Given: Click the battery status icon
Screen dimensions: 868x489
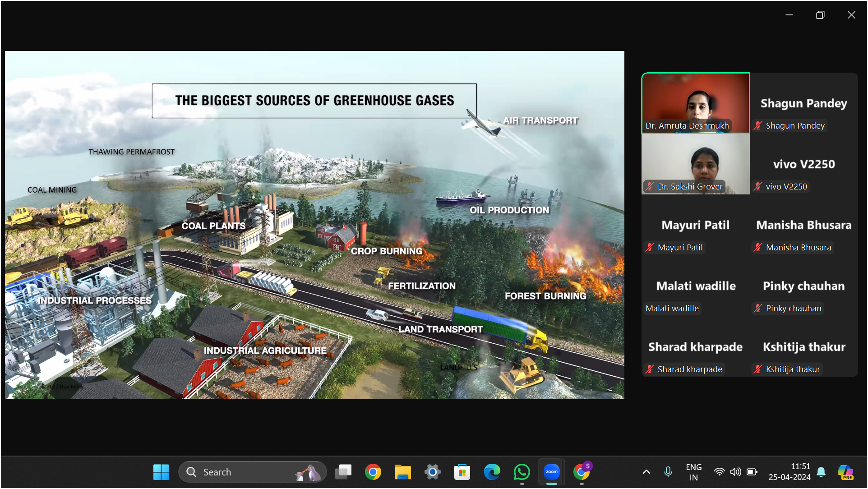Looking at the screenshot, I should coord(752,472).
